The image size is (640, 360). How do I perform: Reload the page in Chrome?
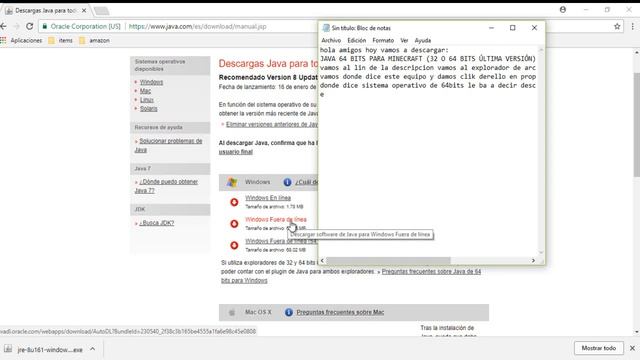29,27
